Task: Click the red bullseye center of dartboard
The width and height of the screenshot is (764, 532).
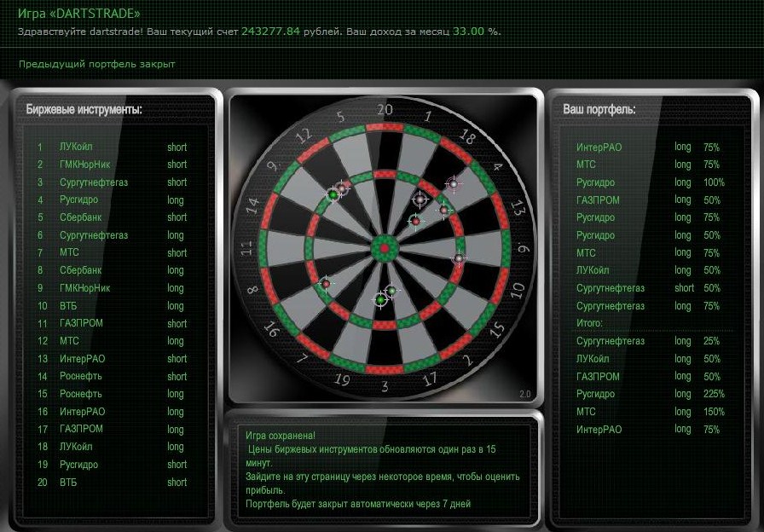Action: pos(385,248)
